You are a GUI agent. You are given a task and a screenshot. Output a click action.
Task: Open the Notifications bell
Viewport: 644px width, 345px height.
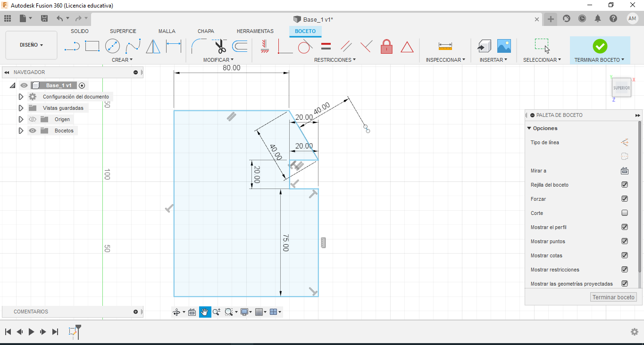598,18
